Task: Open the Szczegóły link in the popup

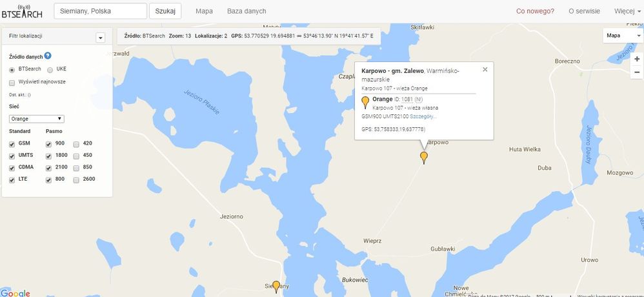Action: 423,116
